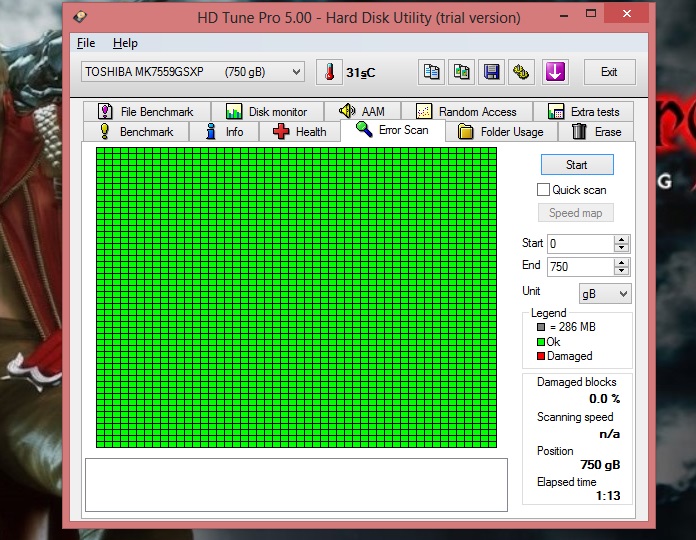696x540 pixels.
Task: Open the Help menu
Action: click(125, 43)
